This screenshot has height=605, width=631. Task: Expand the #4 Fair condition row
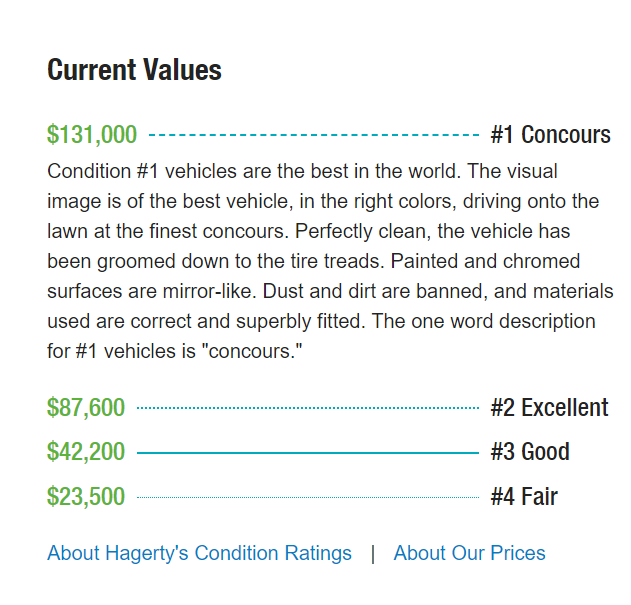[524, 497]
